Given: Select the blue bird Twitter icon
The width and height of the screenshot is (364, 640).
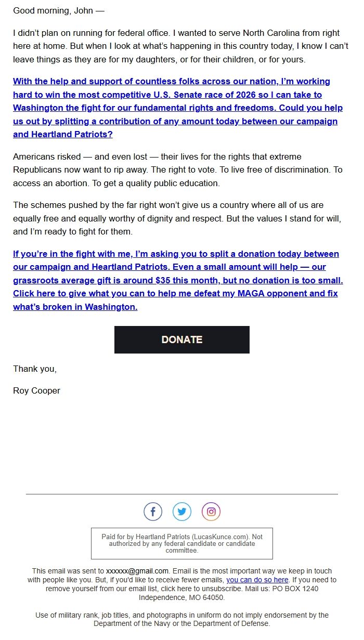Looking at the screenshot, I should point(182,511).
